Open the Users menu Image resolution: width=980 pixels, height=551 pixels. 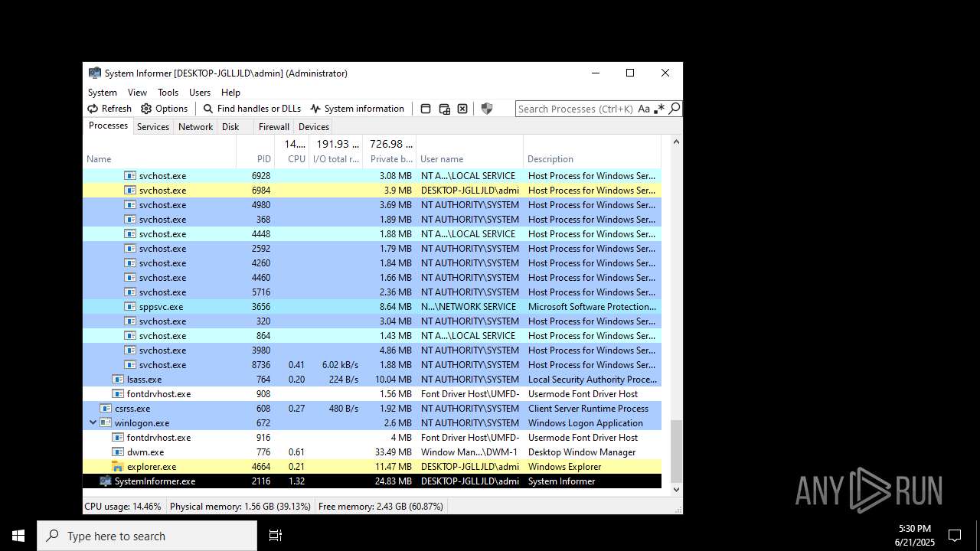(x=200, y=93)
